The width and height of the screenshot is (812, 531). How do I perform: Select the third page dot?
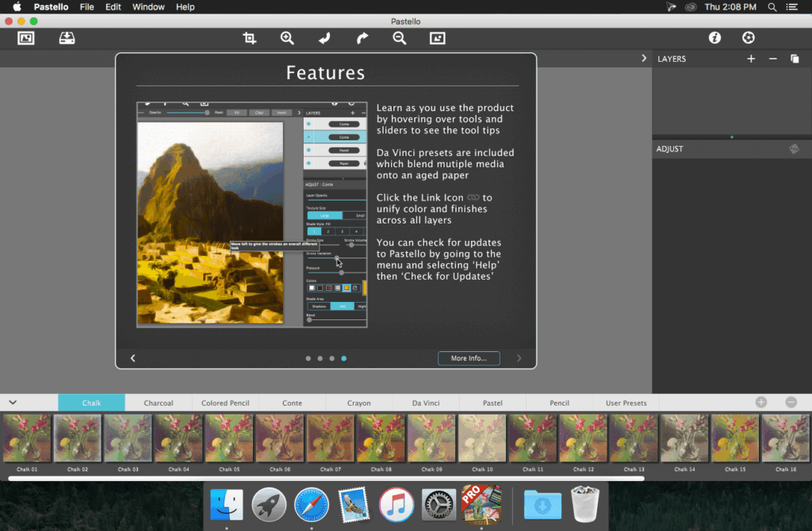(x=332, y=358)
